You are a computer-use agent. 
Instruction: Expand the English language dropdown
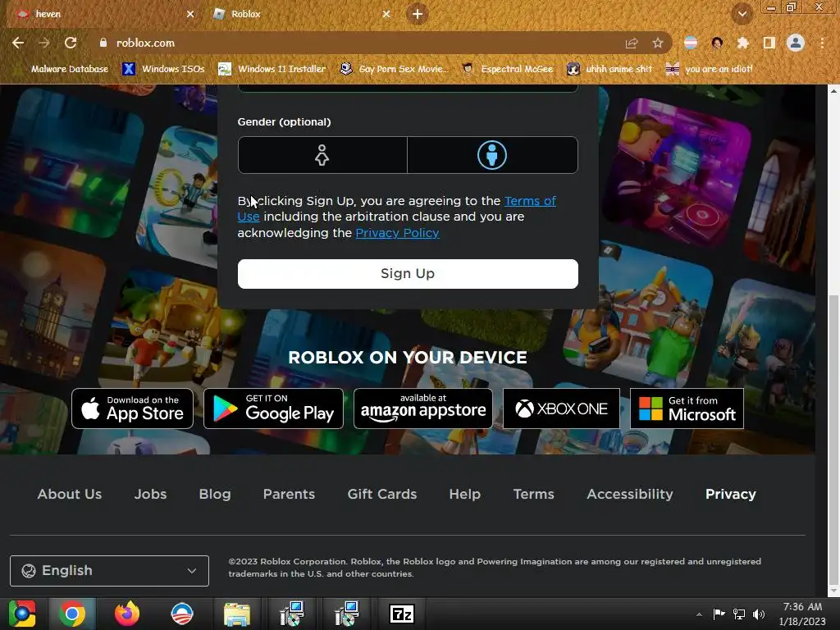click(109, 571)
